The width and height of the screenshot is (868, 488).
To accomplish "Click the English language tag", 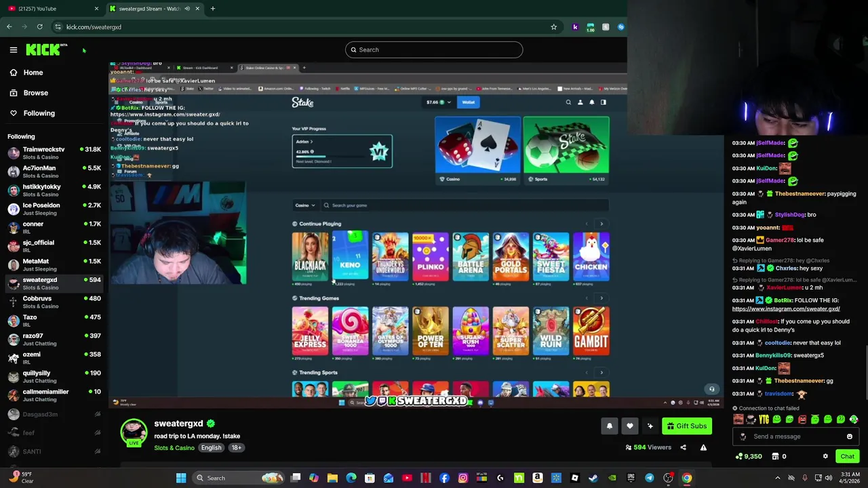I will click(211, 448).
